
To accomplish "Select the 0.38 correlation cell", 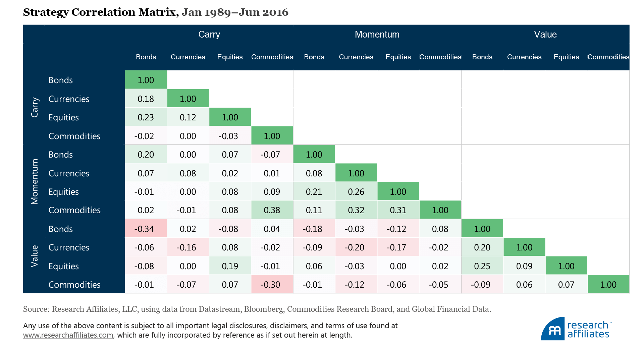I will click(272, 210).
